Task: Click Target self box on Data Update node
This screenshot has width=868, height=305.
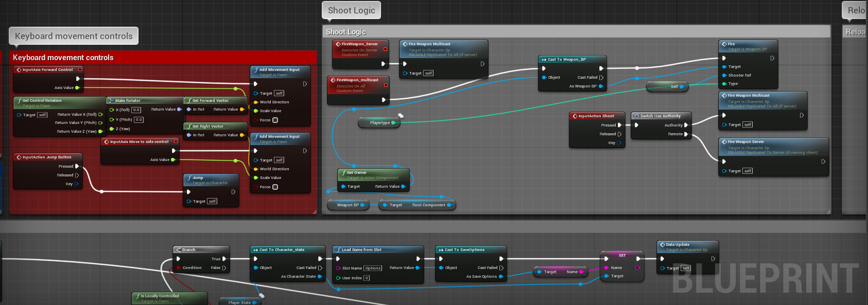Action: pos(686,268)
